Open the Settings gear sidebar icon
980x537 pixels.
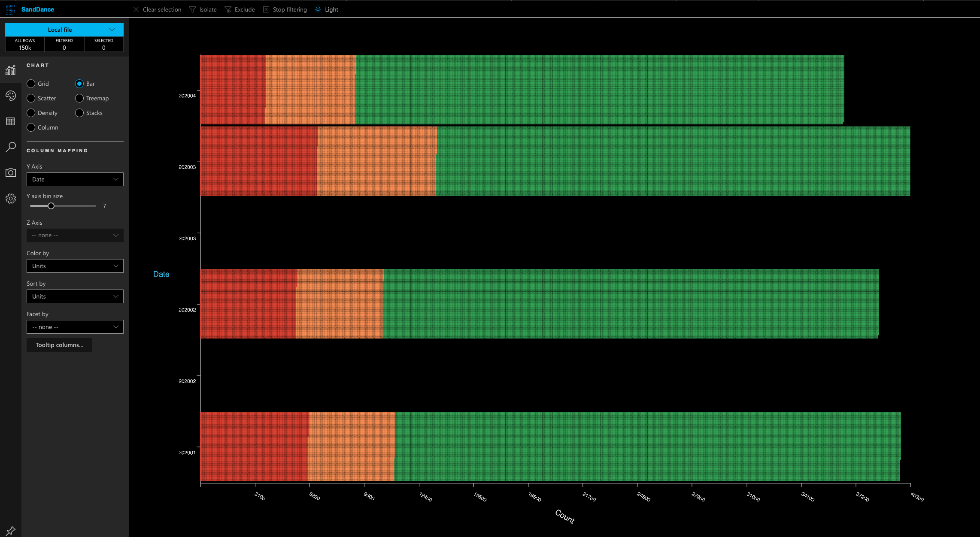coord(10,199)
